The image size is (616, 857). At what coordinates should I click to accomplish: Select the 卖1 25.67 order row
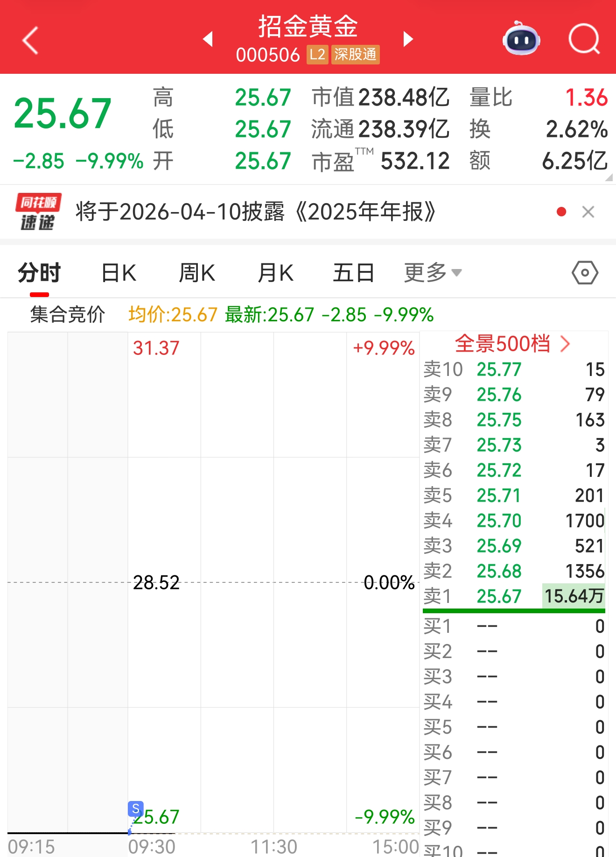point(514,596)
